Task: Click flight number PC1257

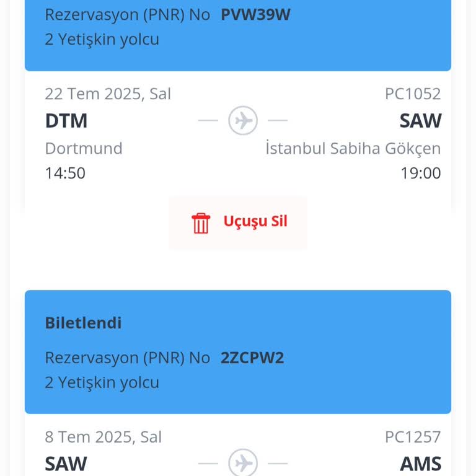Action: coord(413,437)
